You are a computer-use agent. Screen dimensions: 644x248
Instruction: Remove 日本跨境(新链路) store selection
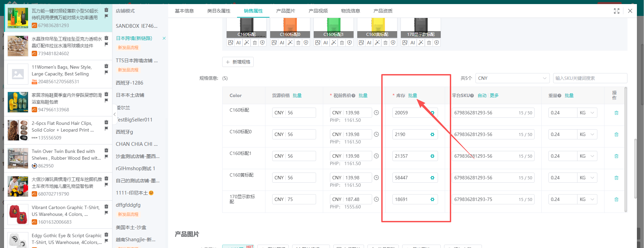164,38
